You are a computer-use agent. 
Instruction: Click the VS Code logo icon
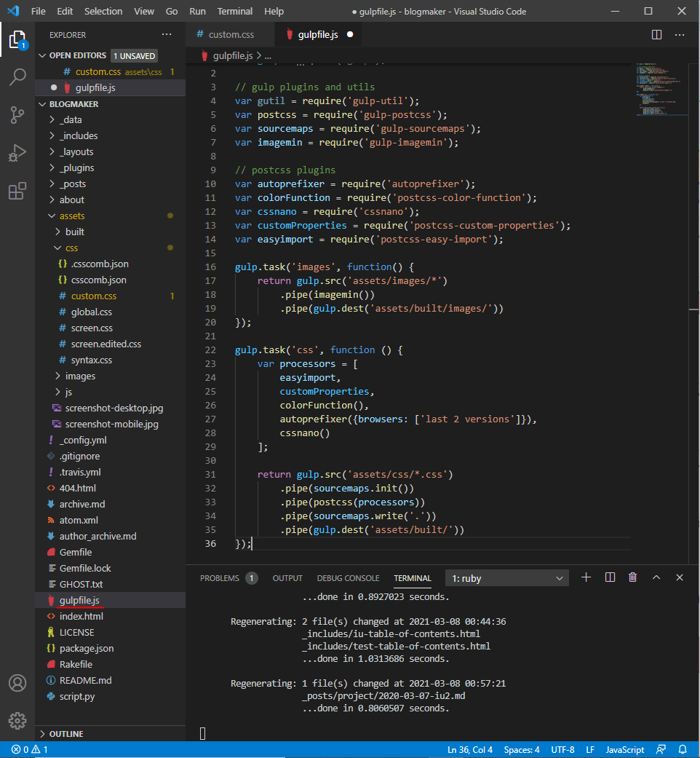13,11
